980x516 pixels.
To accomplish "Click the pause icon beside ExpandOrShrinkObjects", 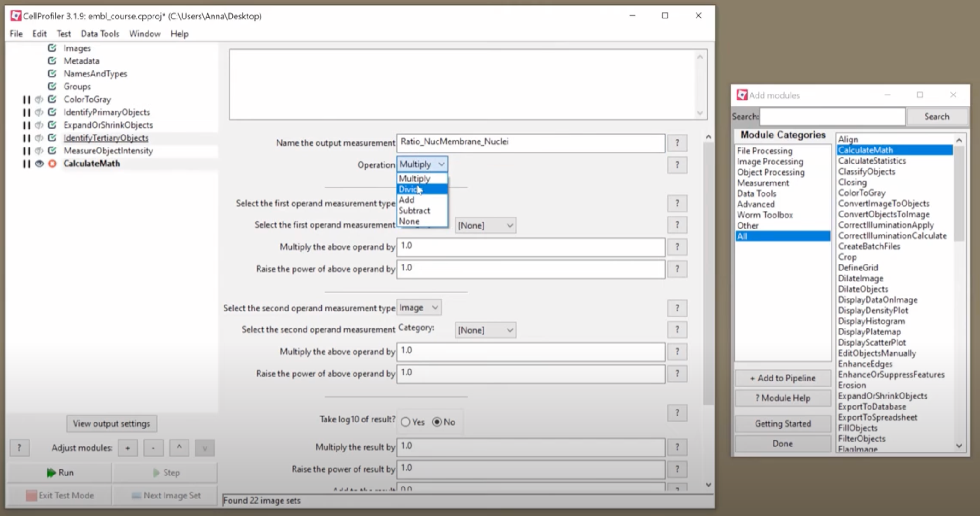I will [x=26, y=125].
